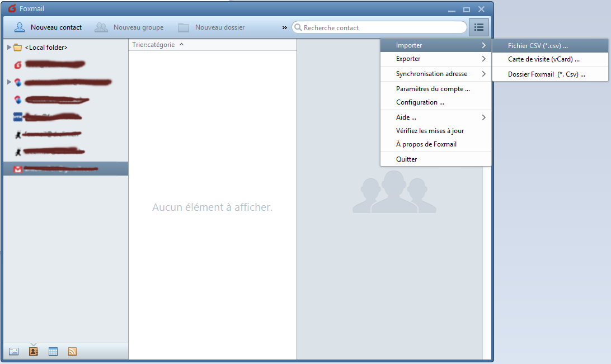Choose Fichier CSV (*.csv) import option
611x364 pixels.
550,45
